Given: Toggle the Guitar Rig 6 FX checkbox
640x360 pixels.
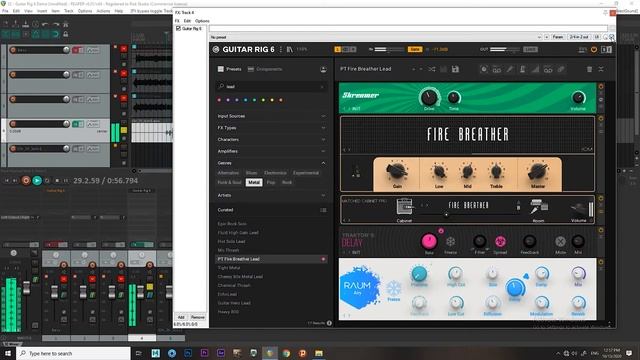Looking at the screenshot, I should (178, 29).
